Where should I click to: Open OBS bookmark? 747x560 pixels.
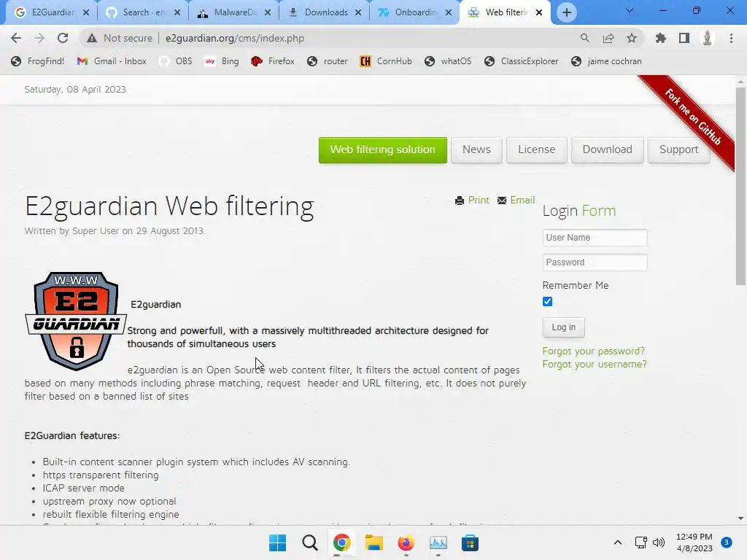(176, 61)
